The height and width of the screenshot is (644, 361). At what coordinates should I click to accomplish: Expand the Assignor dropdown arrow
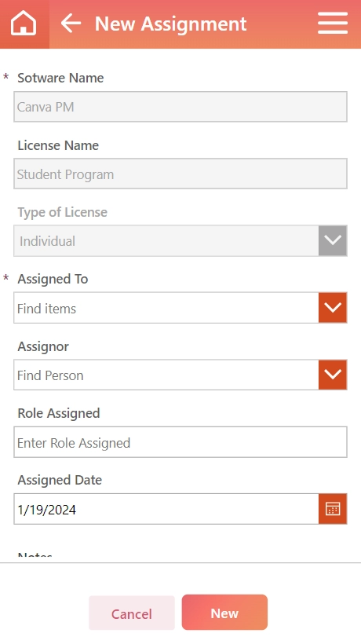(333, 375)
